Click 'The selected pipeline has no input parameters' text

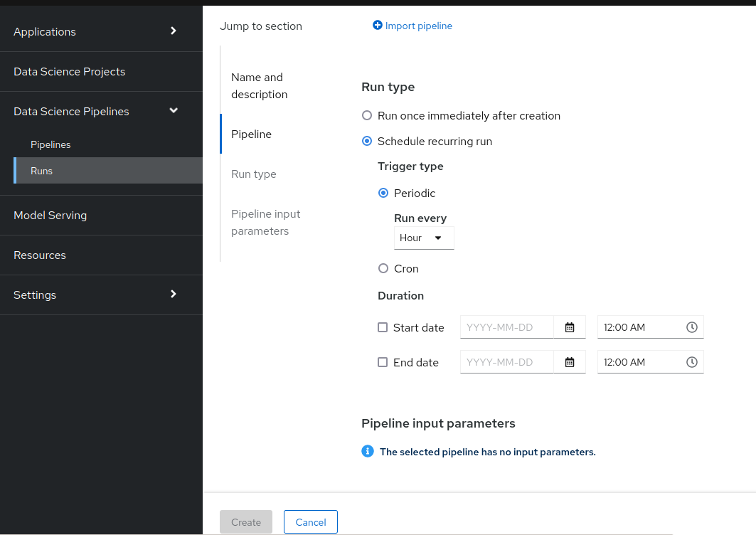[487, 452]
